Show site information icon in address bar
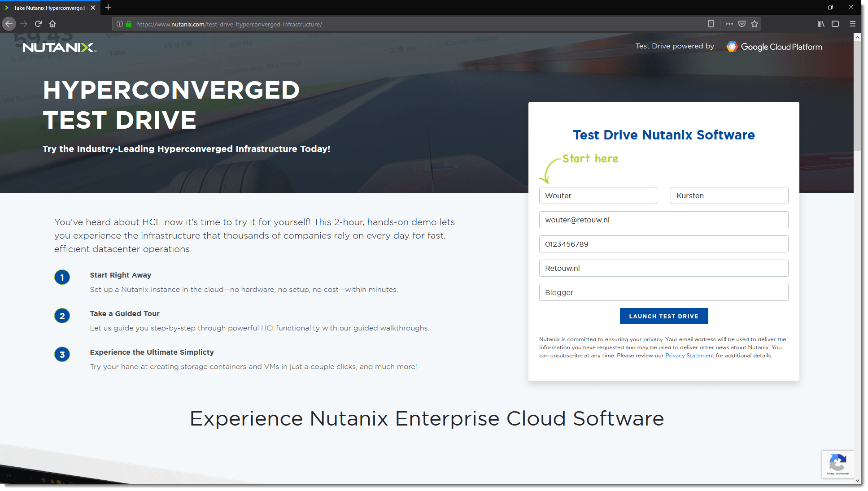 tap(120, 24)
